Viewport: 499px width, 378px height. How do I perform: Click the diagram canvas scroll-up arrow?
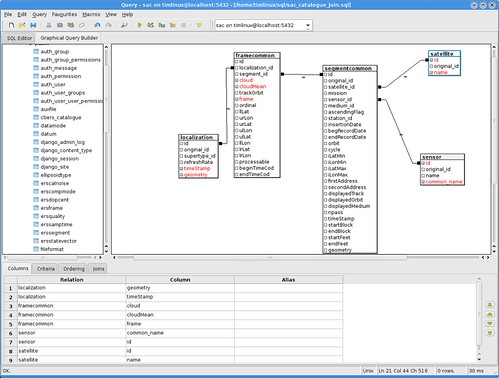click(494, 47)
